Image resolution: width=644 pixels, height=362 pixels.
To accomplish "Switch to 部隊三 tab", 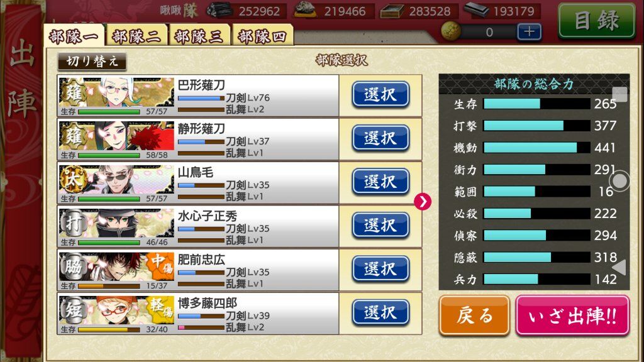I will [x=199, y=36].
